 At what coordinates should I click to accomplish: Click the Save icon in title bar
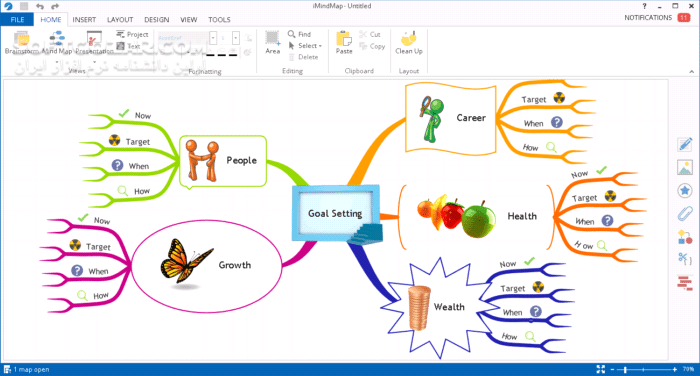coord(24,6)
